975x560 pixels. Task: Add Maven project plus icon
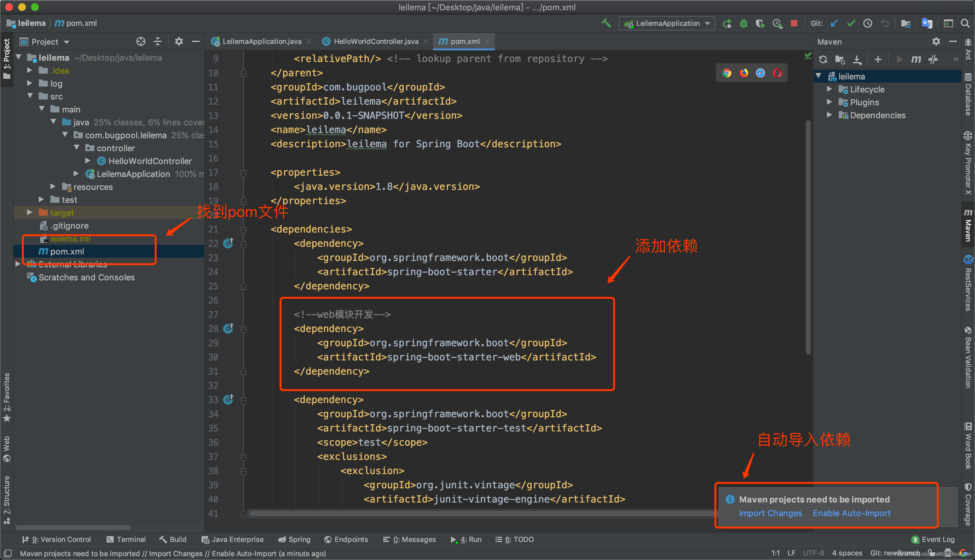click(878, 60)
